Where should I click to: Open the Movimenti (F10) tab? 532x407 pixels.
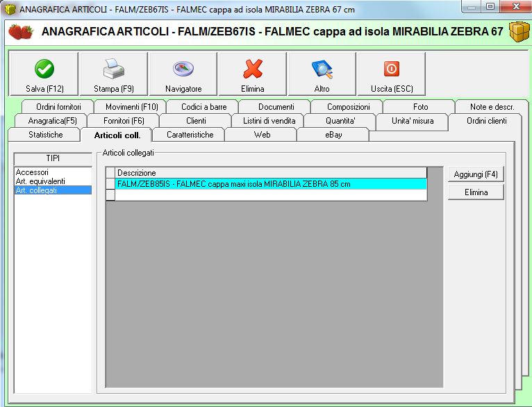click(x=132, y=107)
